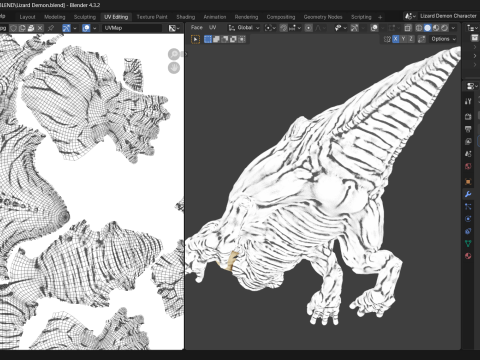Open the Render properties tab icon

tap(468, 117)
